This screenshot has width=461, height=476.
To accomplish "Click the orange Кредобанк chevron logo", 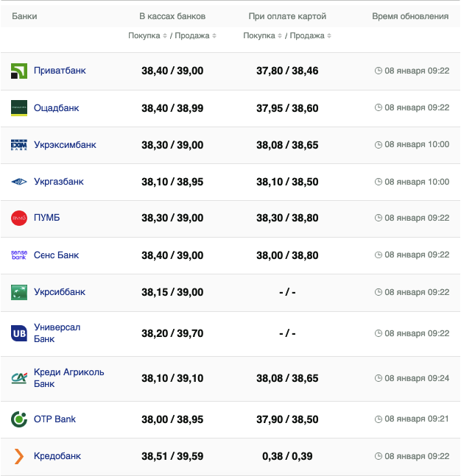I will click(x=19, y=456).
